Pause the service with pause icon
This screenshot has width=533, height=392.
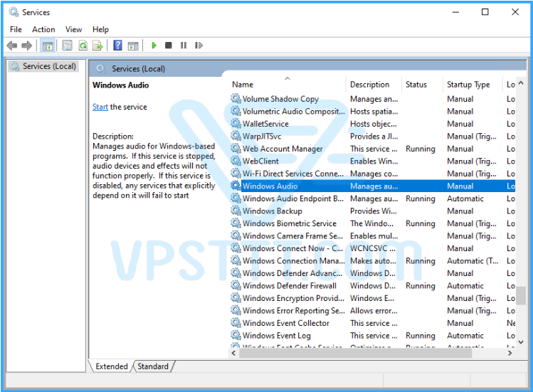click(x=184, y=46)
